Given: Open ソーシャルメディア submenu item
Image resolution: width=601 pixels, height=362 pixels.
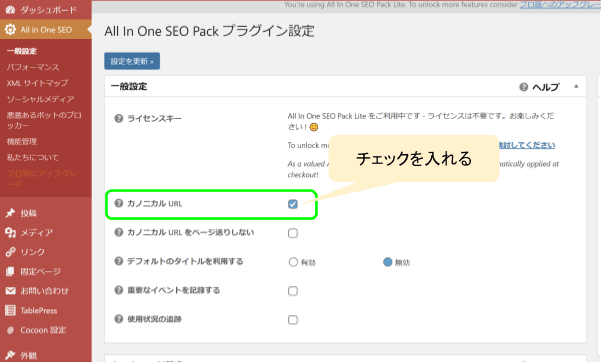Looking at the screenshot, I should [x=41, y=99].
